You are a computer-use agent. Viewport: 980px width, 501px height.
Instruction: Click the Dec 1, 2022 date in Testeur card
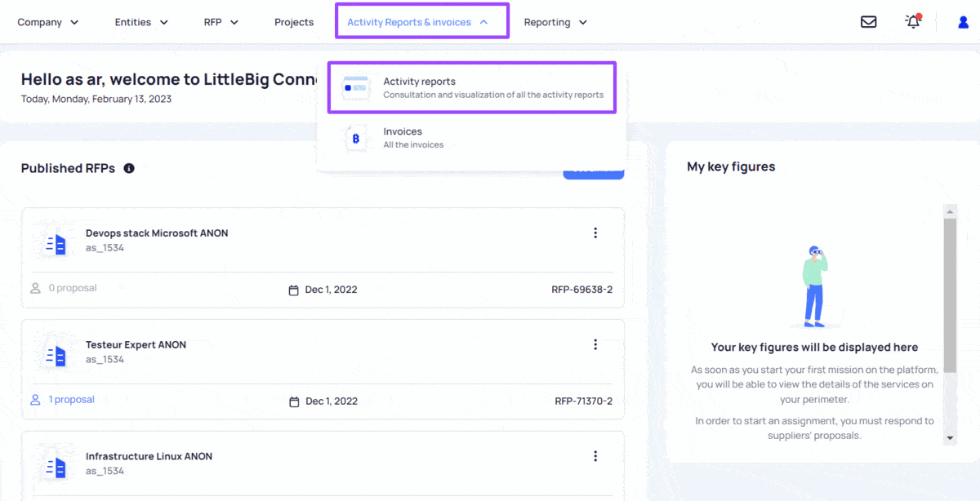click(x=332, y=401)
